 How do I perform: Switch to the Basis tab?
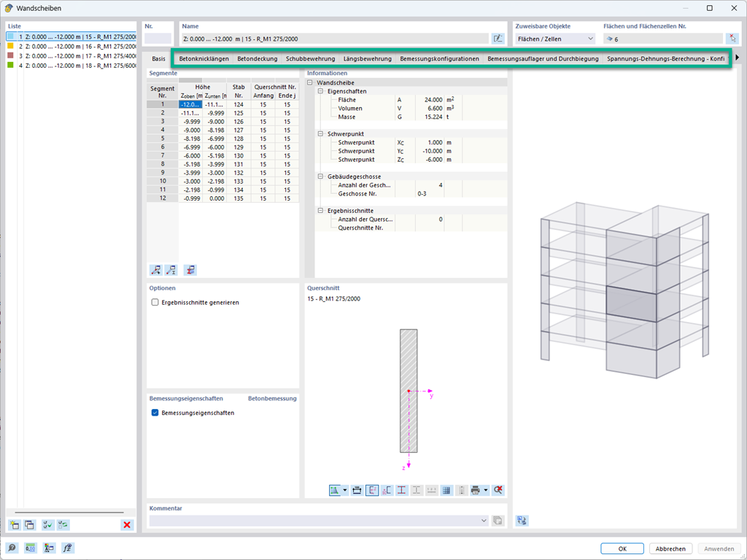pyautogui.click(x=158, y=58)
